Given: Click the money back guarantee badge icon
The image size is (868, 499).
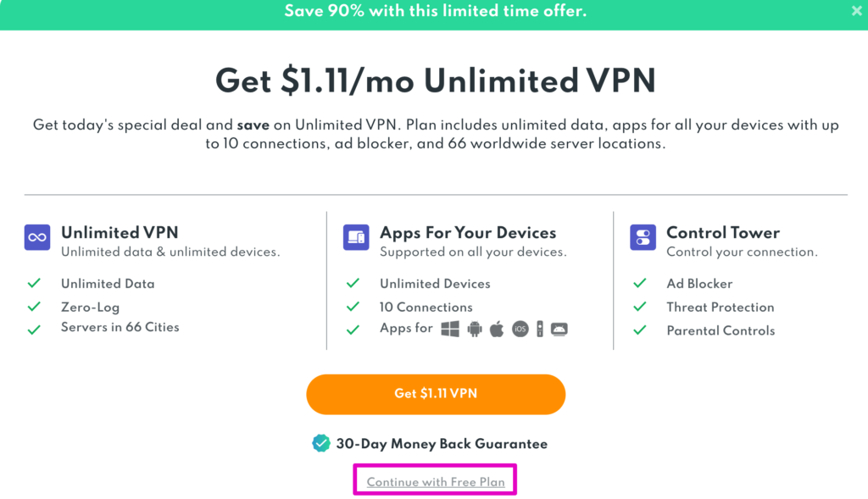Looking at the screenshot, I should [321, 443].
